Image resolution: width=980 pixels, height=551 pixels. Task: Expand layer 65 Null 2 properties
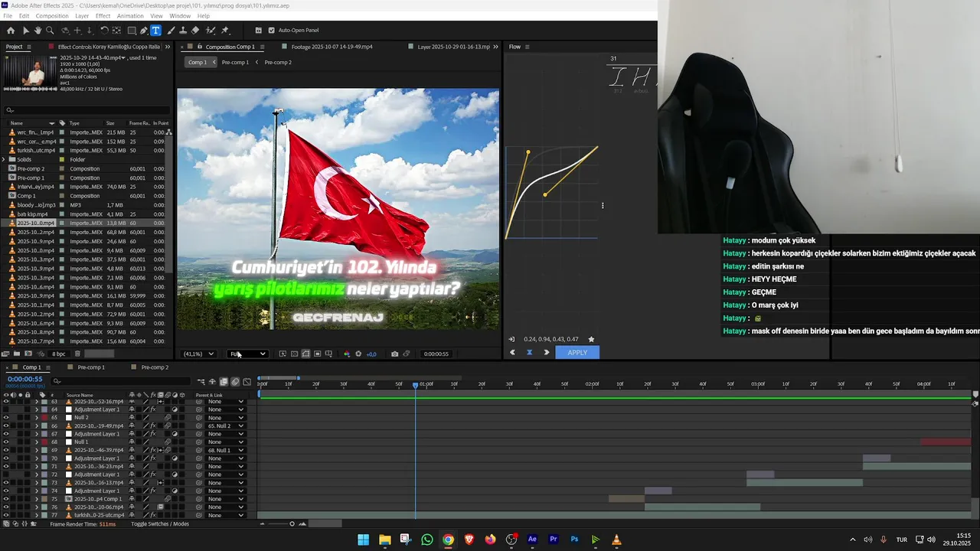click(36, 418)
